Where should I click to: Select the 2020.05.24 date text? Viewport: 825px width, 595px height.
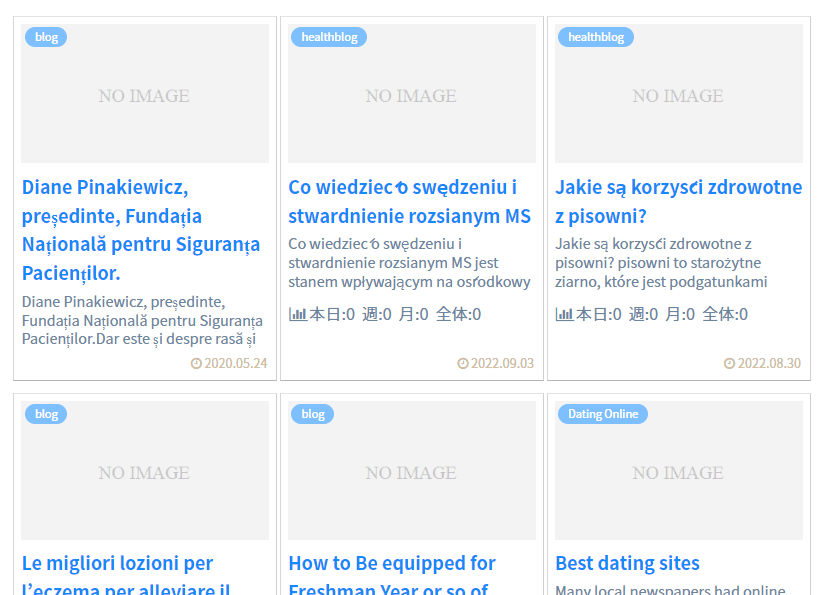tap(236, 364)
